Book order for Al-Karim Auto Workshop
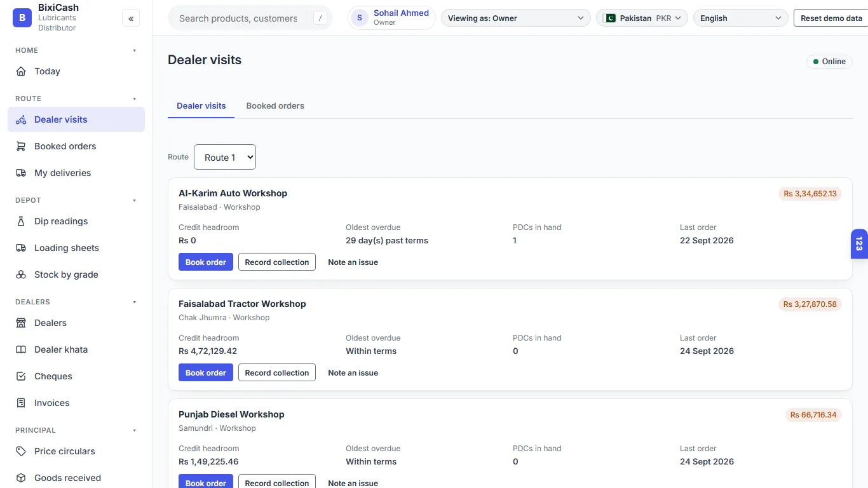This screenshot has height=488, width=868. 206,262
